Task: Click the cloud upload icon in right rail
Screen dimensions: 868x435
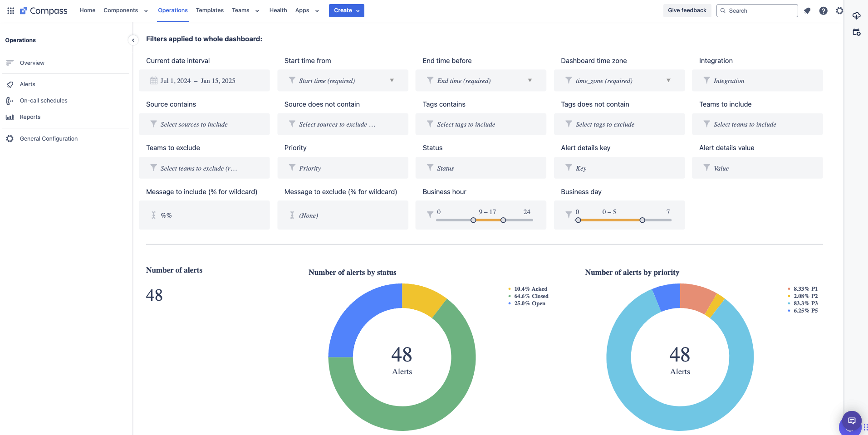Action: (x=857, y=16)
